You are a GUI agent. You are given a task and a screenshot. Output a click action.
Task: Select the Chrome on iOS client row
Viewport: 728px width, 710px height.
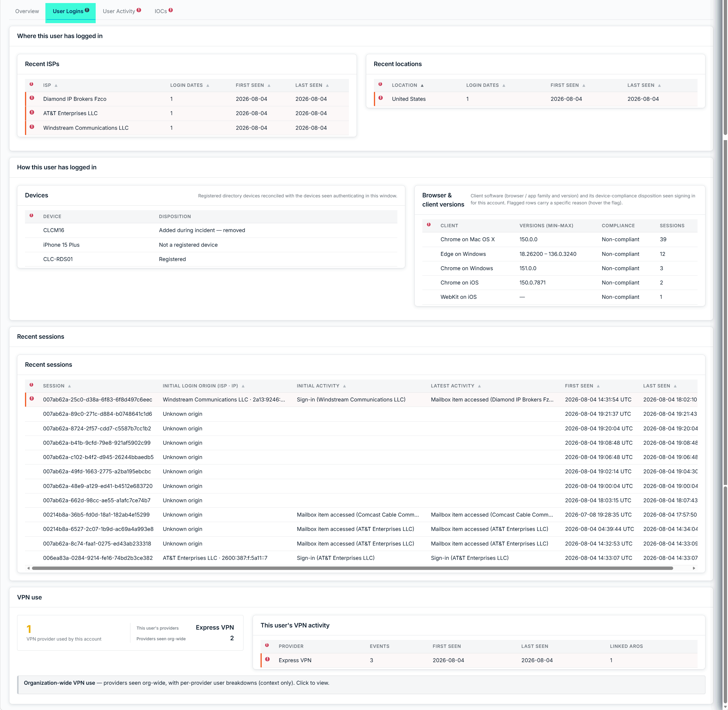[x=559, y=283]
